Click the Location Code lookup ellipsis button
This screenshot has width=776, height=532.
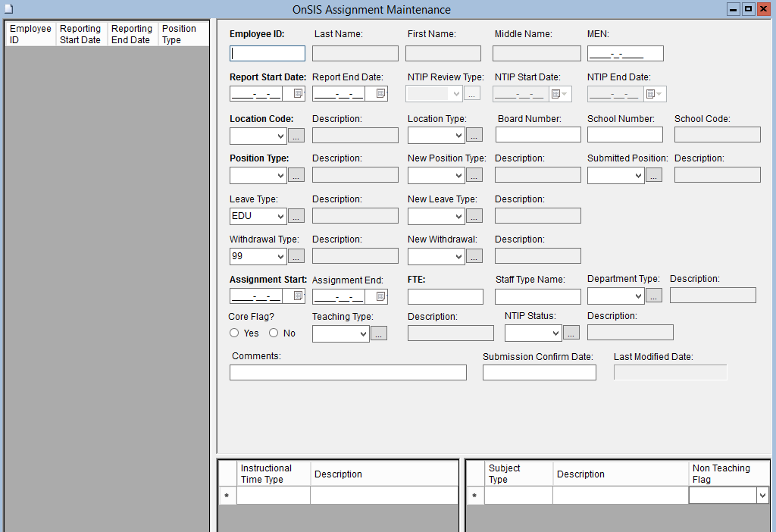pyautogui.click(x=296, y=136)
